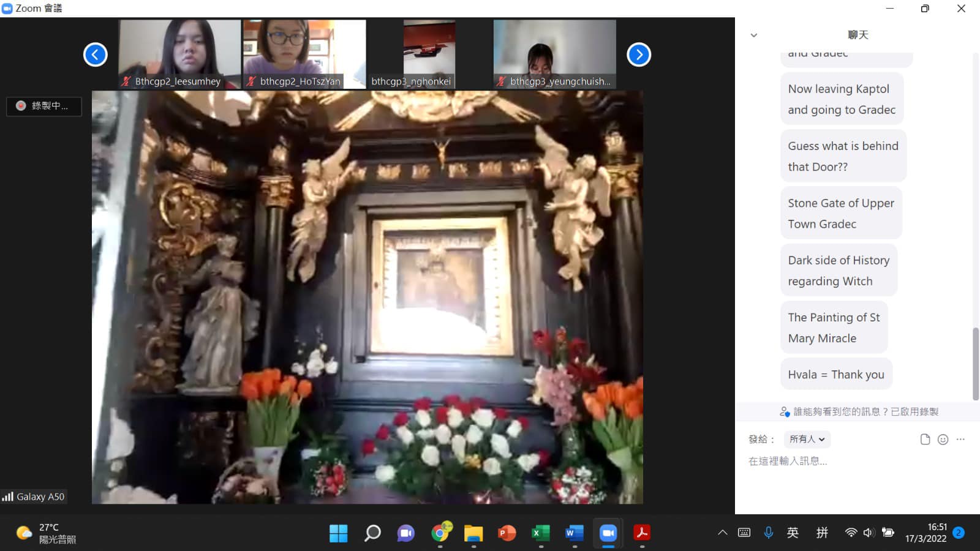Click the 拼 input method indicator

(x=822, y=533)
